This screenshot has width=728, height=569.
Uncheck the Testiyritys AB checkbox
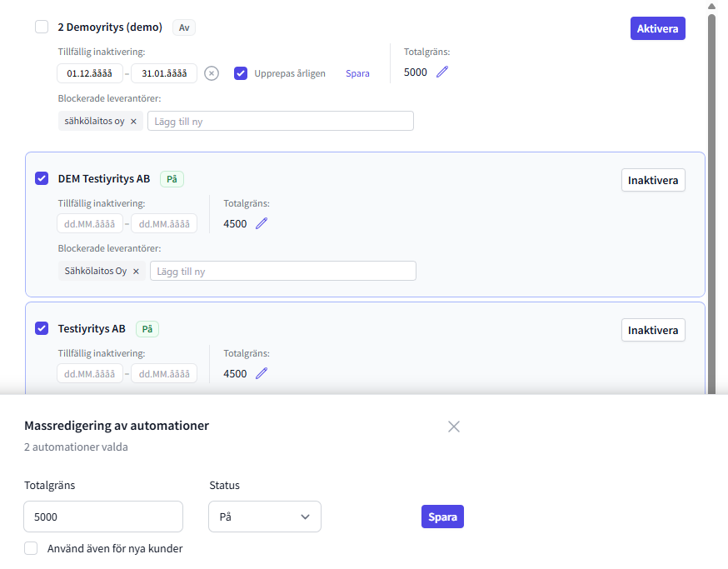point(42,328)
